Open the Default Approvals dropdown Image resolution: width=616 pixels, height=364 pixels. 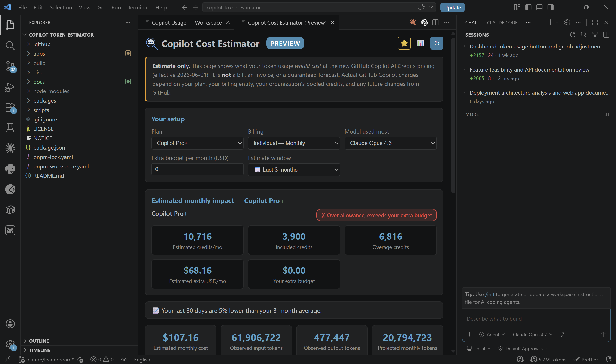523,349
